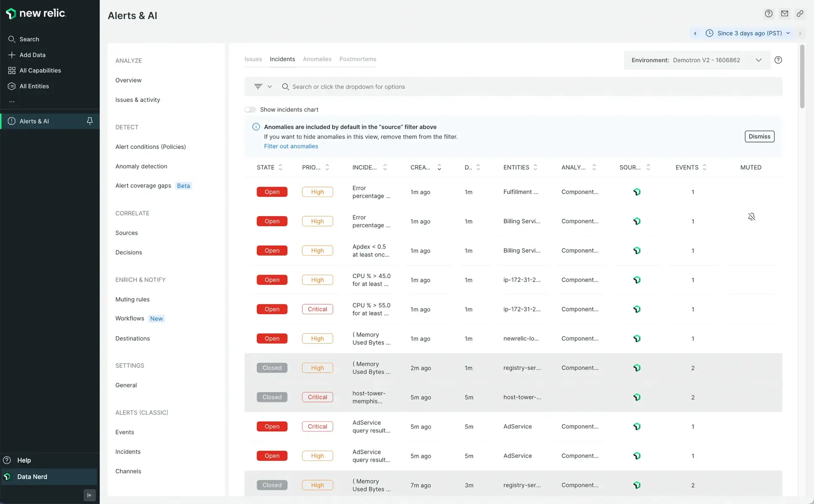Click the filter funnel icon above incidents list
The image size is (814, 504).
(x=258, y=86)
